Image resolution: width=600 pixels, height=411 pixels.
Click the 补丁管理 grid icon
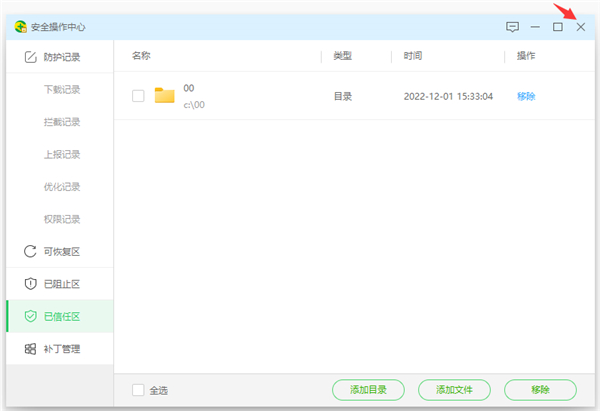30,349
